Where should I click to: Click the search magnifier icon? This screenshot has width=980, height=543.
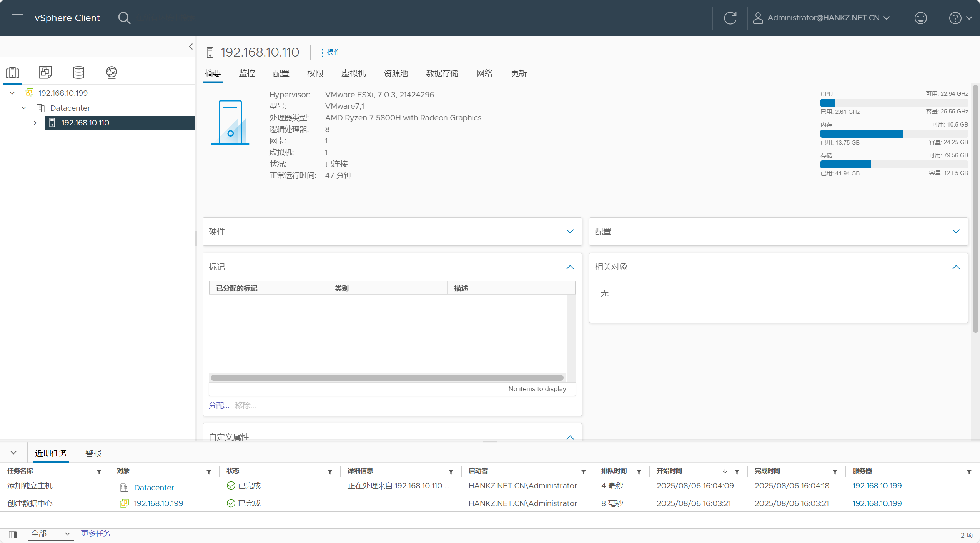[x=124, y=18]
